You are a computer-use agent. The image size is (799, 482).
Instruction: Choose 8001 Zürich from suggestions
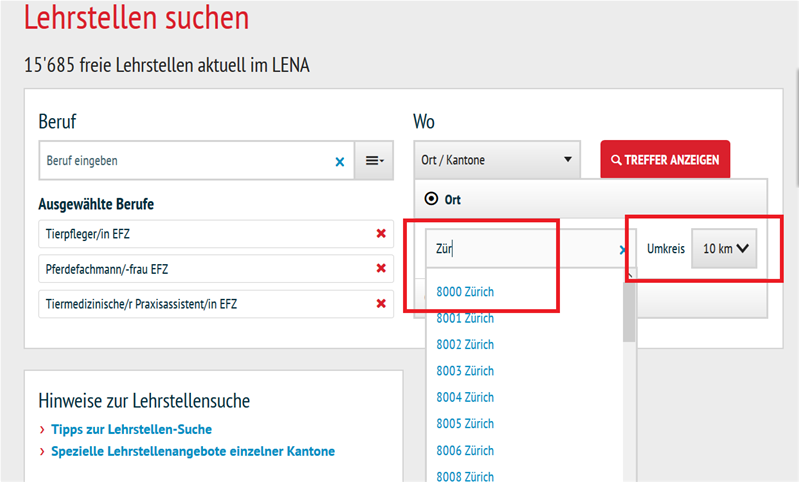click(x=465, y=318)
